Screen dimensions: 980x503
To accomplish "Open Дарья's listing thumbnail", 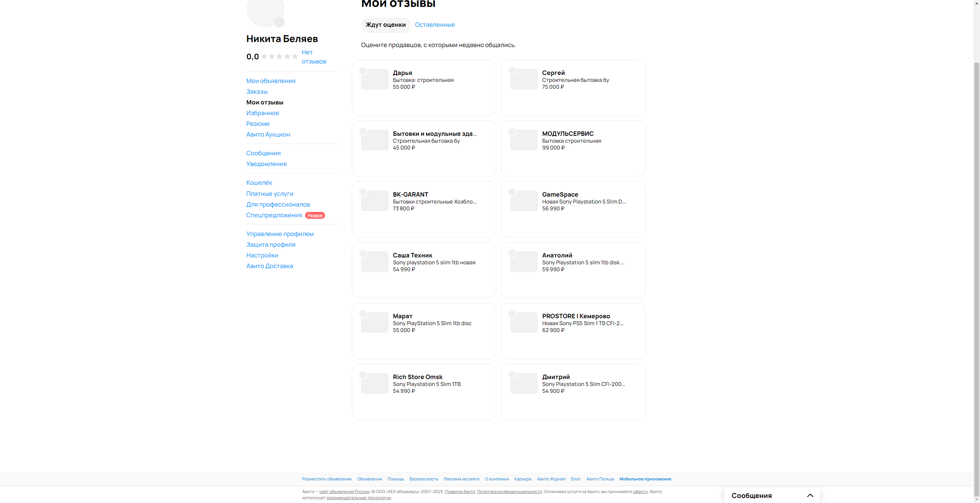I will 375,79.
